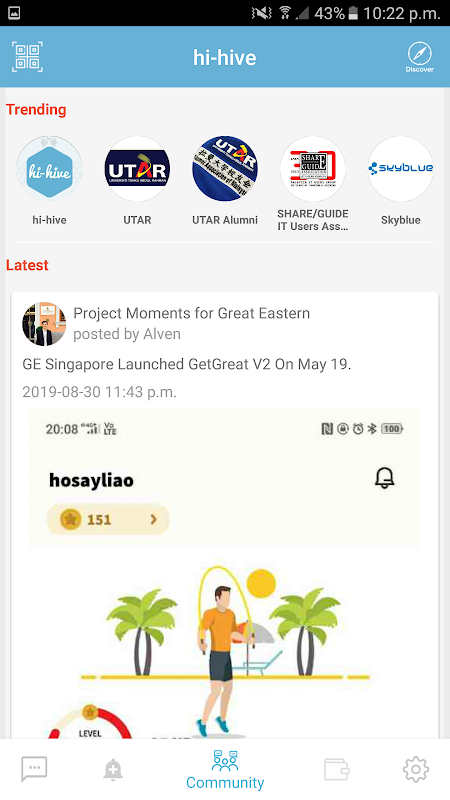Tap the Trending section heading

coord(36,109)
